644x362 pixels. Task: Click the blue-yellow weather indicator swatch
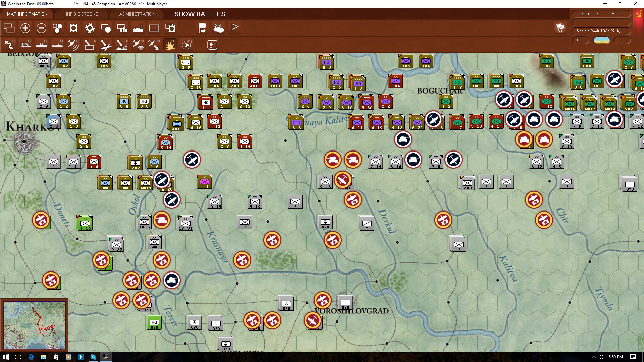(602, 40)
